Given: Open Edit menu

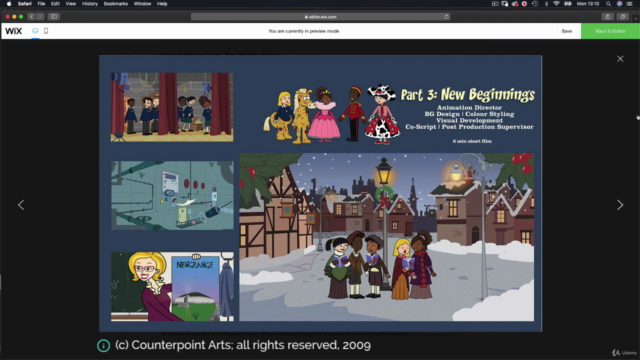Looking at the screenshot, I should click(55, 4).
